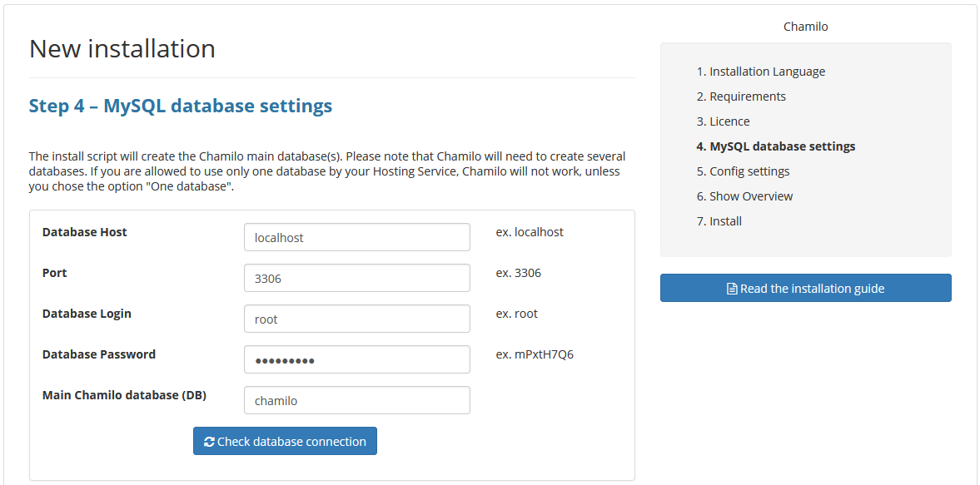Click into the Port field containing 3306
Image resolution: width=980 pixels, height=485 pixels.
pos(356,278)
